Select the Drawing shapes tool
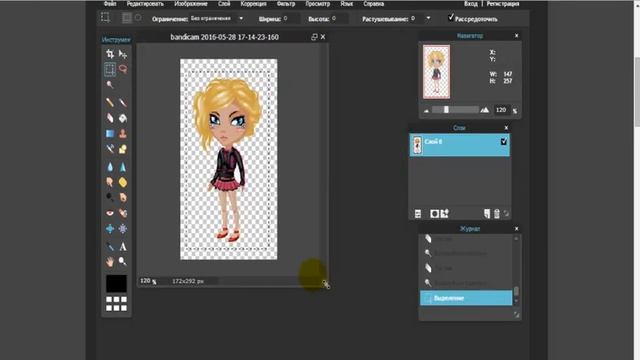 point(123,149)
